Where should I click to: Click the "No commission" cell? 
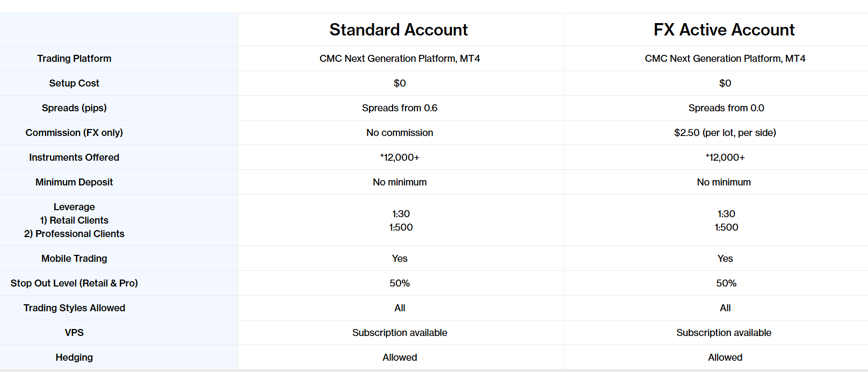[400, 133]
